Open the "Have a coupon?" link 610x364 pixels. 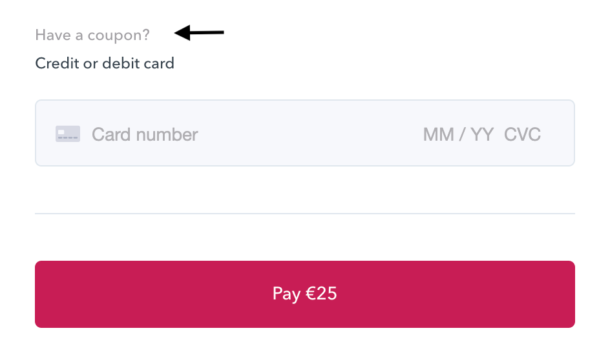coord(92,35)
